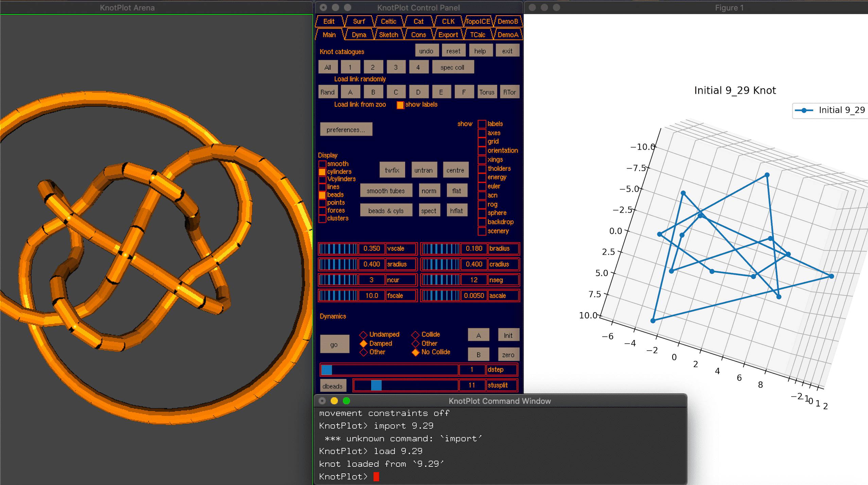The image size is (868, 485).
Task: Centre the knot with centre button
Action: [x=455, y=170]
